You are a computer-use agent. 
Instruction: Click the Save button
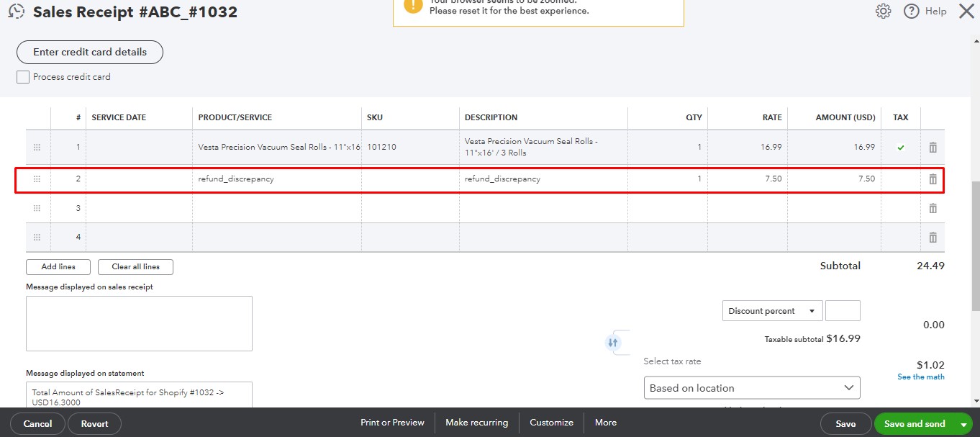pos(845,424)
